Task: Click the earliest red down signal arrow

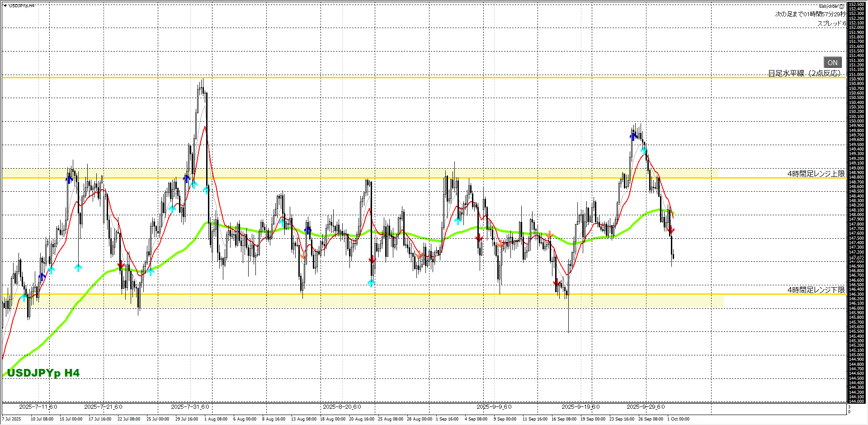Action: (121, 264)
